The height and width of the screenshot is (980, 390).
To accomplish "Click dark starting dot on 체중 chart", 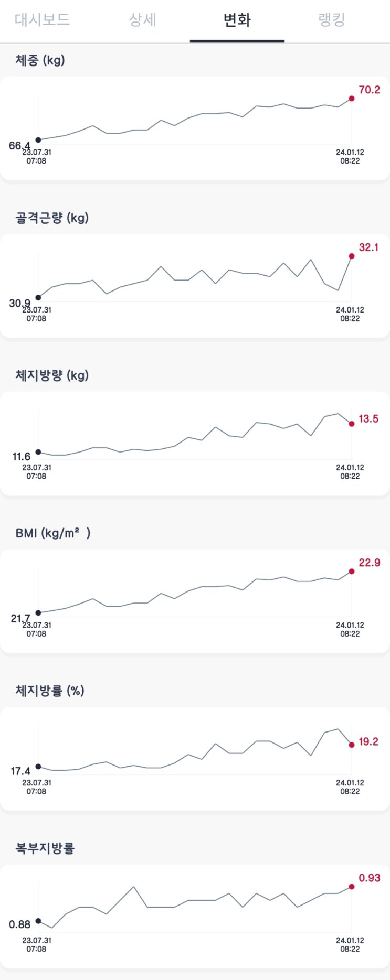I will 38,140.
